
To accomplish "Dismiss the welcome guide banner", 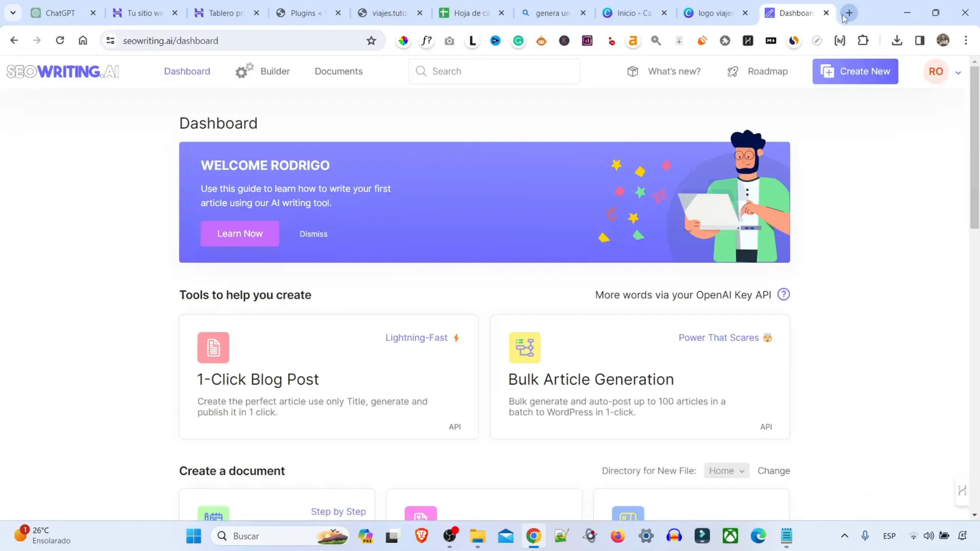I will [313, 233].
